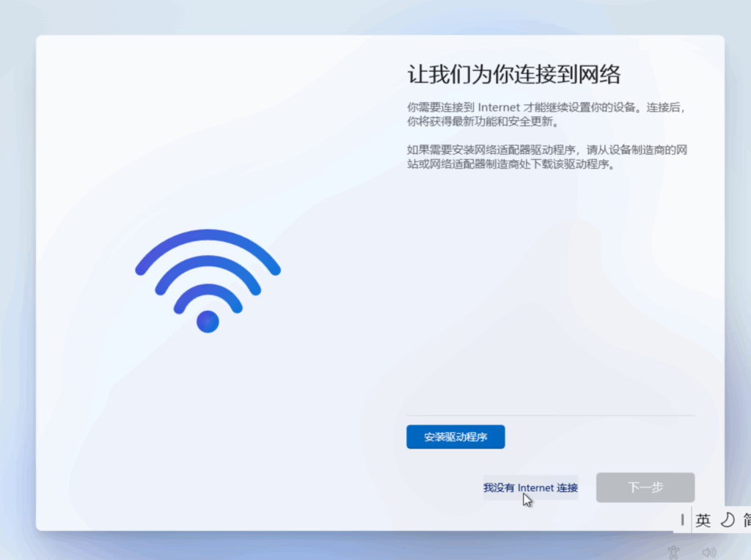Select the 让我们为你连接到网络 heading
This screenshot has height=560, width=751.
[514, 74]
